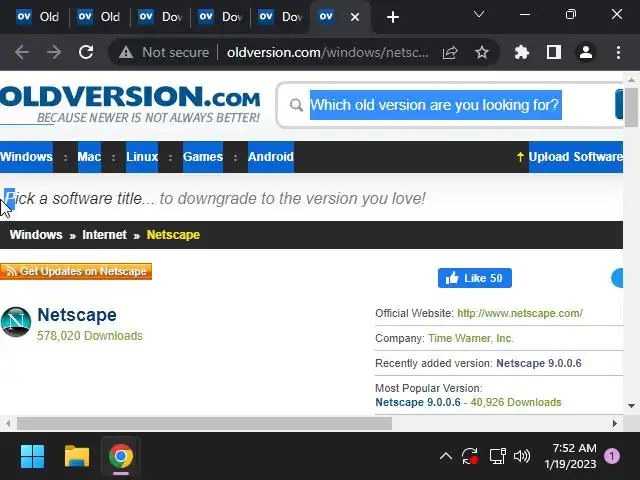Click the horizontal scroll-right arrow
Screen dimensions: 640x480
tap(614, 423)
